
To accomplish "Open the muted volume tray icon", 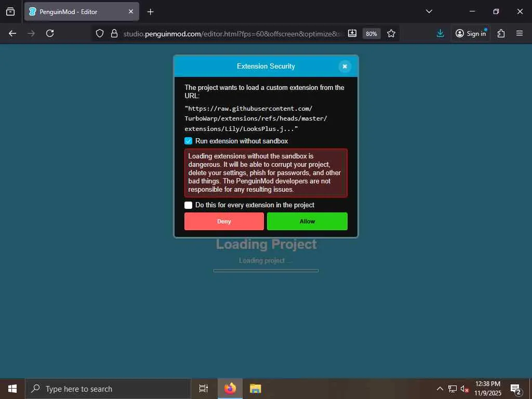I will [x=464, y=389].
